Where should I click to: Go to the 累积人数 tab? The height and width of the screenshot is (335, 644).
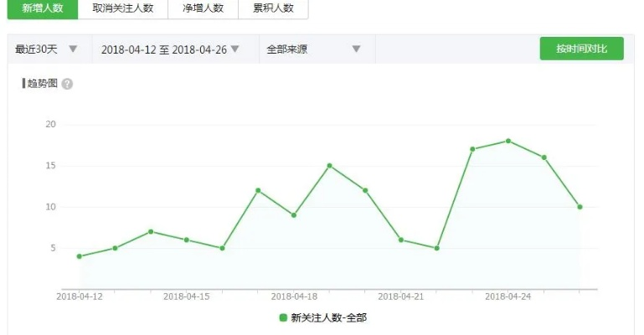point(271,8)
